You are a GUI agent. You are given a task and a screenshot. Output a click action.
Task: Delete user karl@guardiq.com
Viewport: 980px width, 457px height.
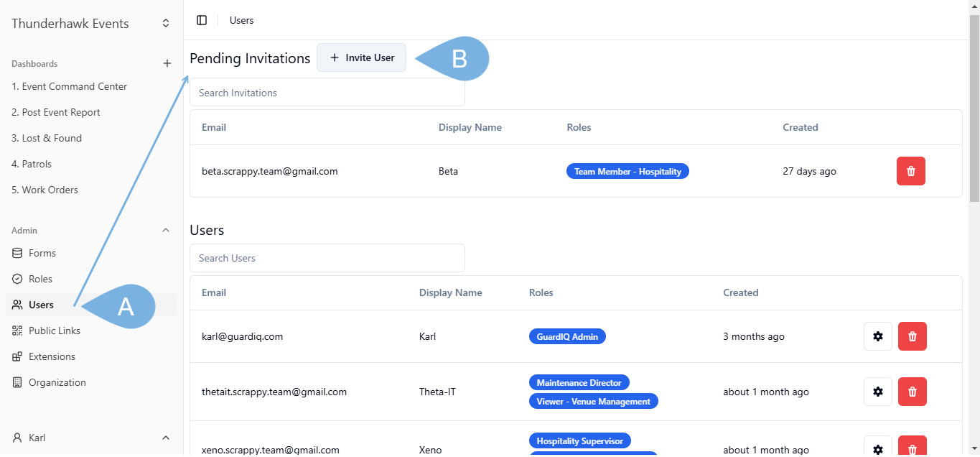coord(913,336)
